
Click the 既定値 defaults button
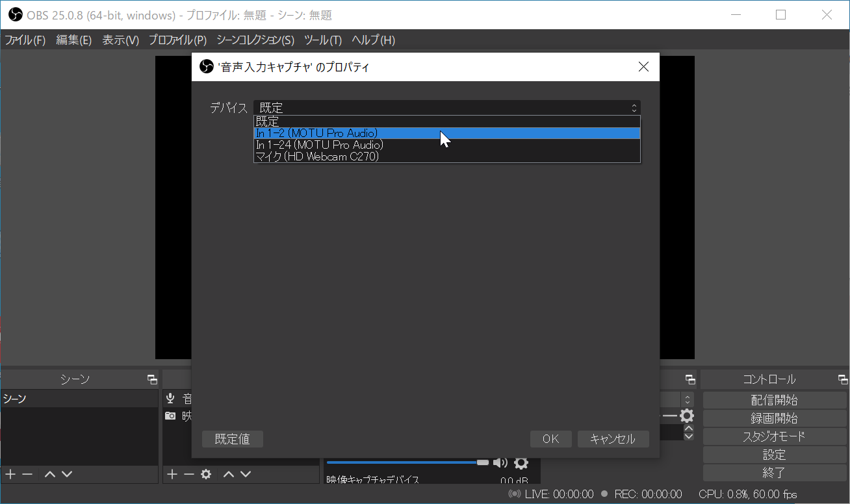coord(233,439)
